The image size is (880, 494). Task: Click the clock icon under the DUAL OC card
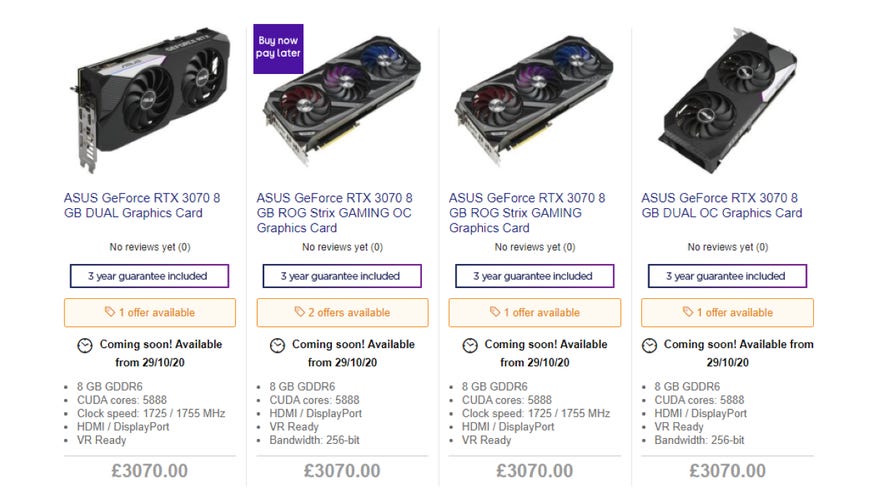[x=649, y=345]
